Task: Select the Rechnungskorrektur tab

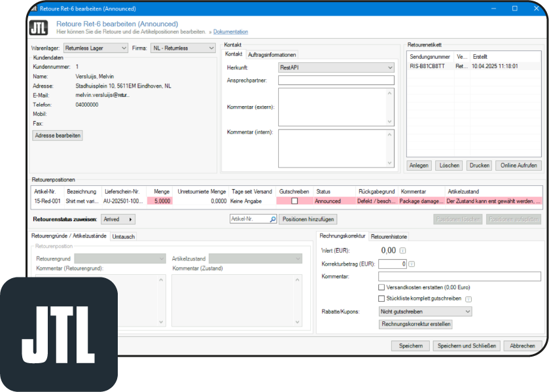Action: 342,236
